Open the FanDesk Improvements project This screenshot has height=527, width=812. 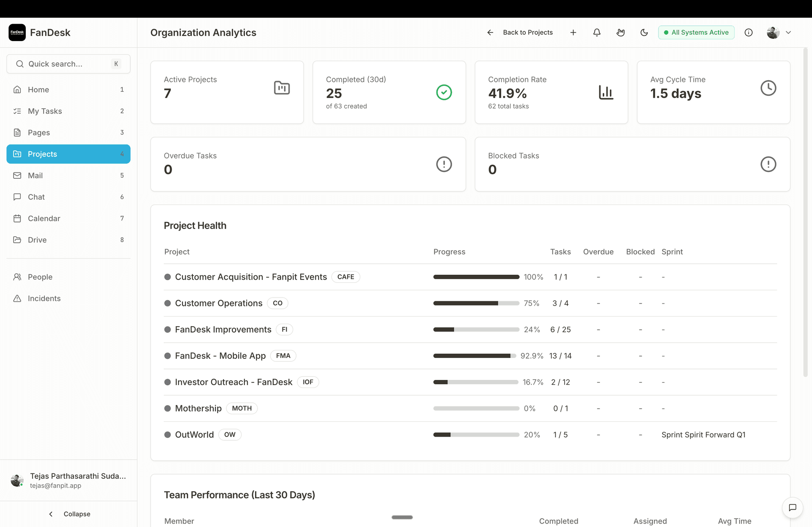pos(223,329)
